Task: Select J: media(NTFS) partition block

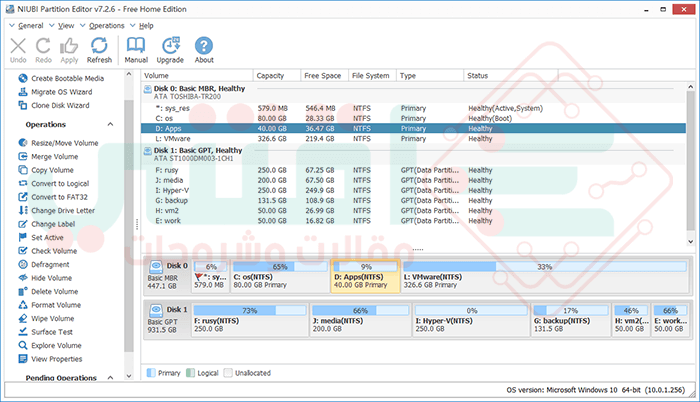Action: pos(360,320)
